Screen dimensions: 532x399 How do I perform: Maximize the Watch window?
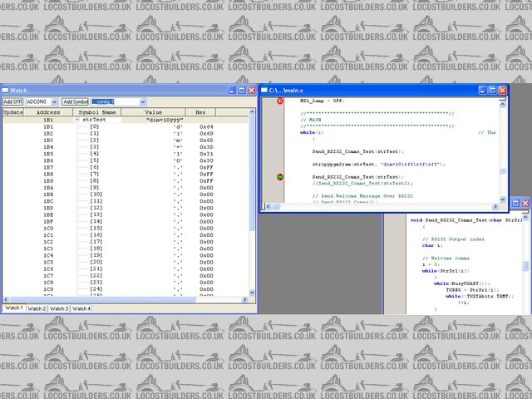click(x=242, y=91)
